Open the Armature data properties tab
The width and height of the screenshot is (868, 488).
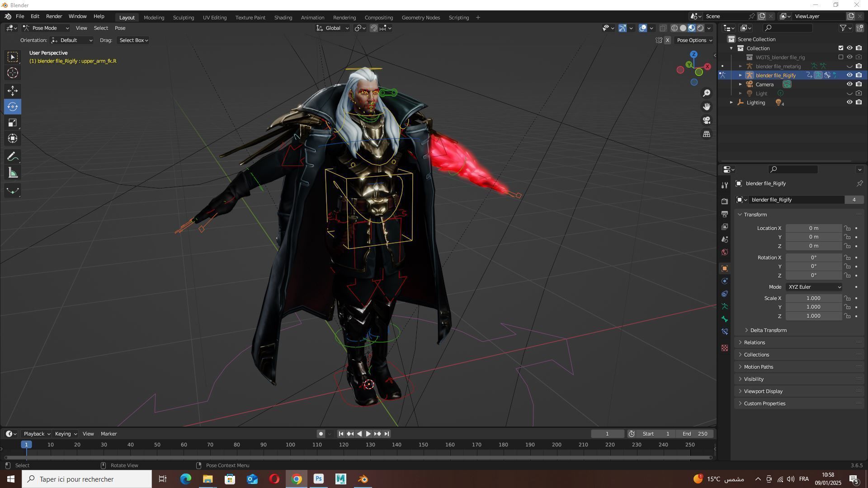coord(725,306)
